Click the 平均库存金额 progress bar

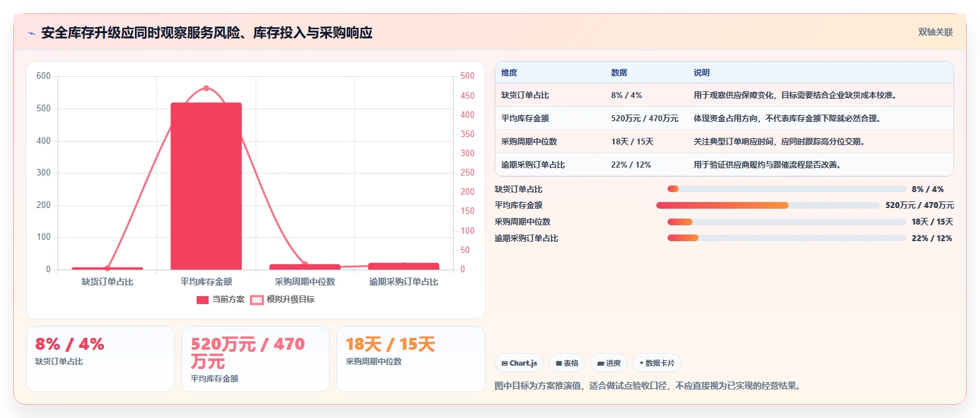pyautogui.click(x=768, y=205)
